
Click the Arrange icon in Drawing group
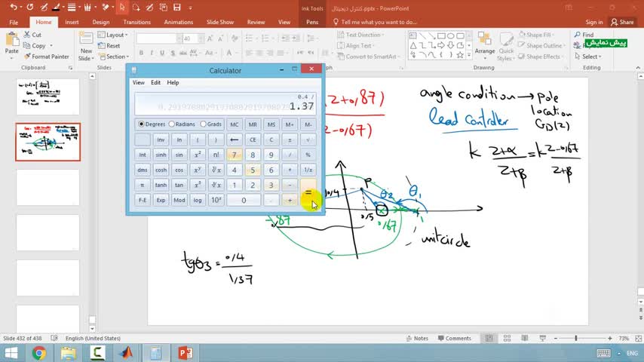(485, 38)
